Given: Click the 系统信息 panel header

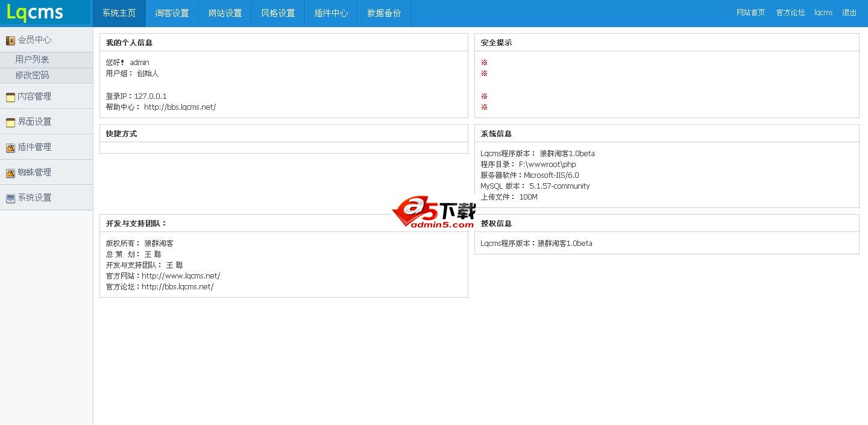Looking at the screenshot, I should coord(667,134).
